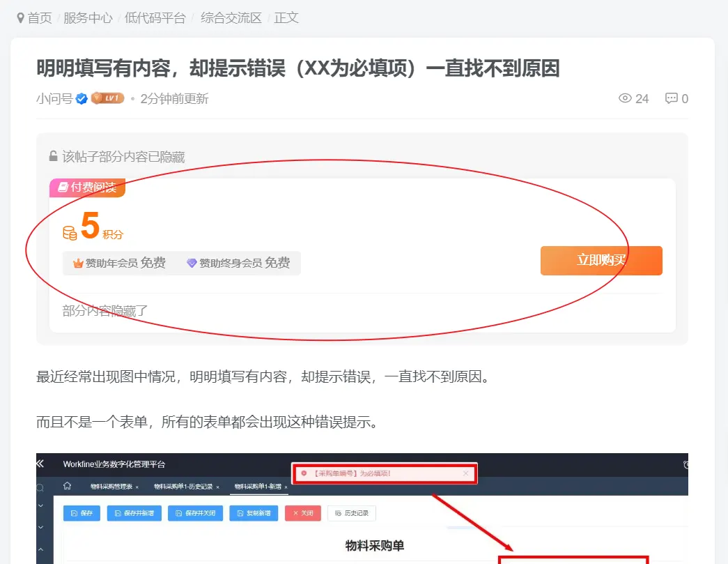
Task: Click the 立即购买 button
Action: (601, 261)
